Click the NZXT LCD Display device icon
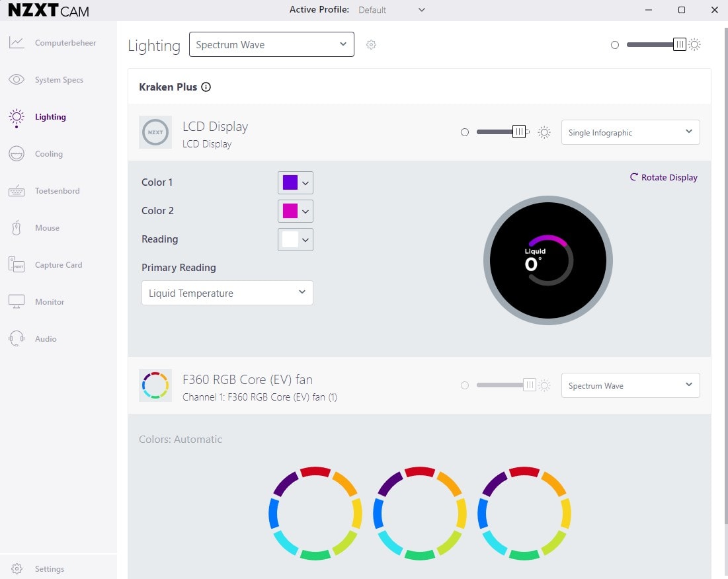Image resolution: width=728 pixels, height=579 pixels. click(x=155, y=132)
